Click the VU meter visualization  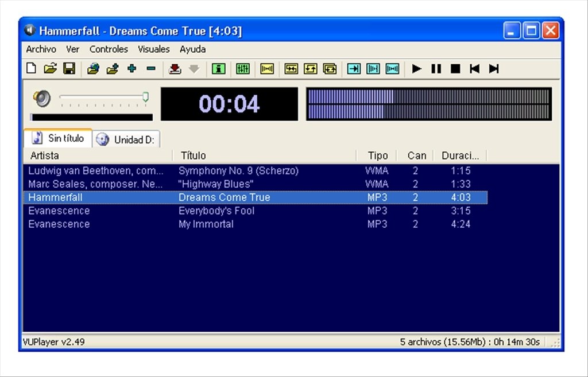pos(429,104)
